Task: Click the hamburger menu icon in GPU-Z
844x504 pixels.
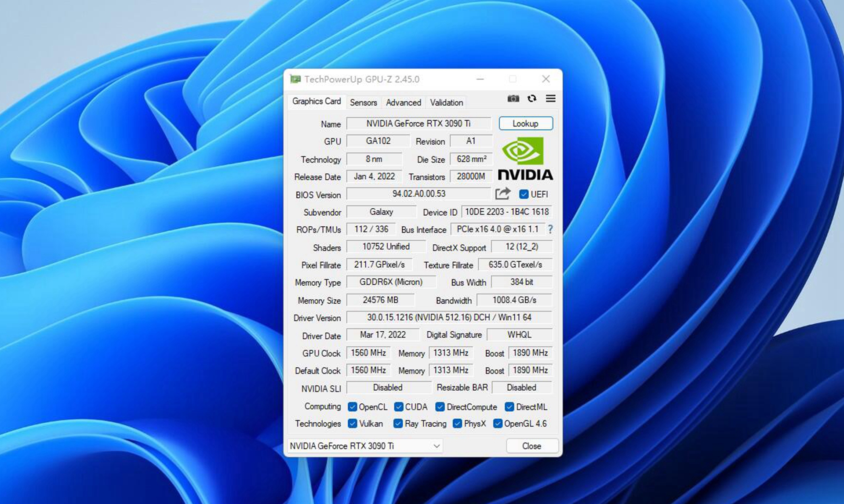Action: pyautogui.click(x=550, y=98)
